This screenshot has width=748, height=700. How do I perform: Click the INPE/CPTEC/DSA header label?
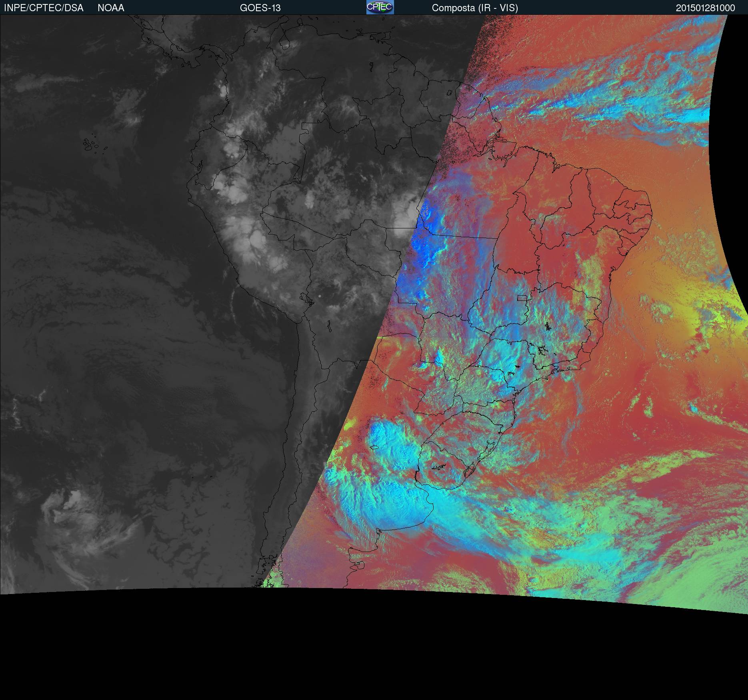click(x=44, y=8)
